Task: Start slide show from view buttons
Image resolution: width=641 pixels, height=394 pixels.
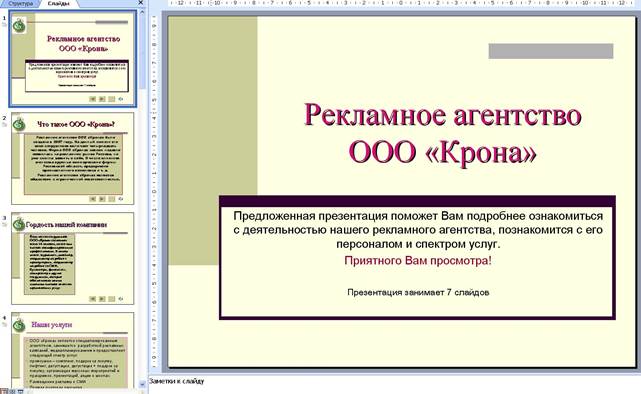Action: click(x=20, y=392)
